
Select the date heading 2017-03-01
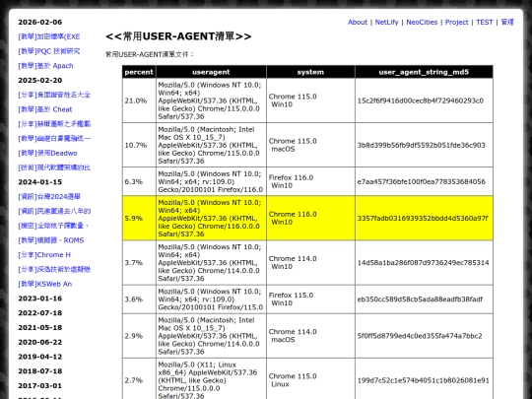pos(40,386)
